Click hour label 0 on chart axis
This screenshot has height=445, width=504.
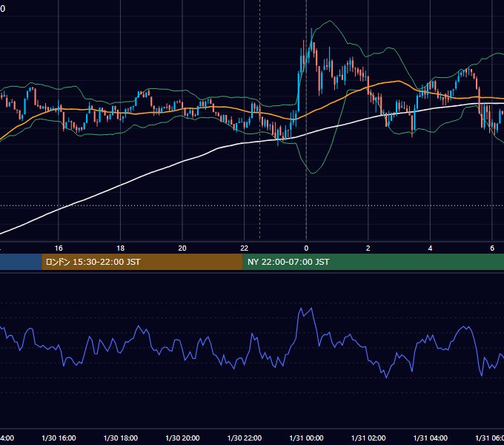(x=306, y=248)
